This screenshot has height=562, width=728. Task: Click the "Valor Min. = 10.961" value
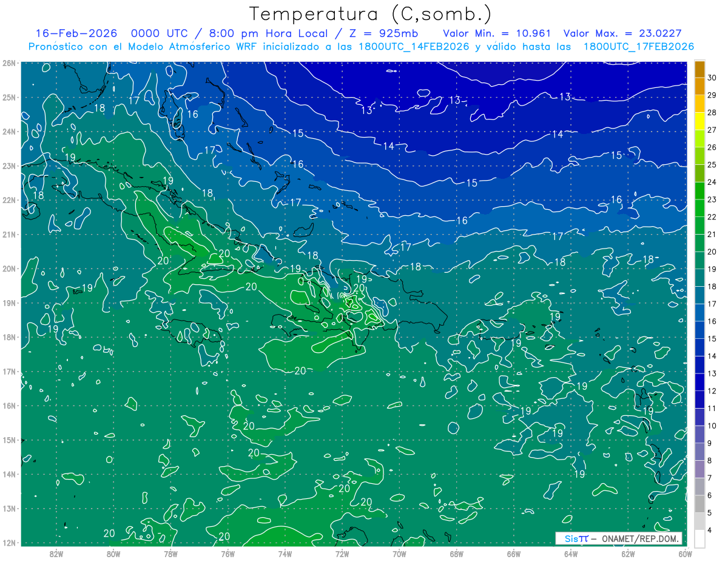pyautogui.click(x=497, y=33)
